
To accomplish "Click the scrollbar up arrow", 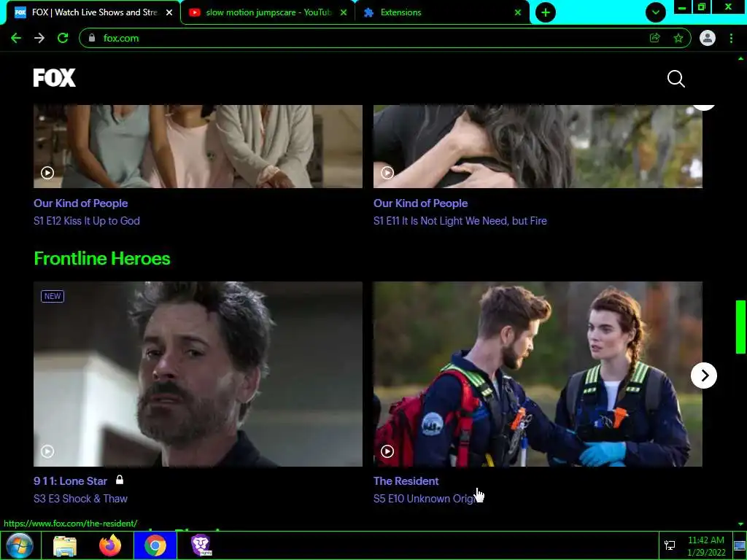I will [x=740, y=58].
